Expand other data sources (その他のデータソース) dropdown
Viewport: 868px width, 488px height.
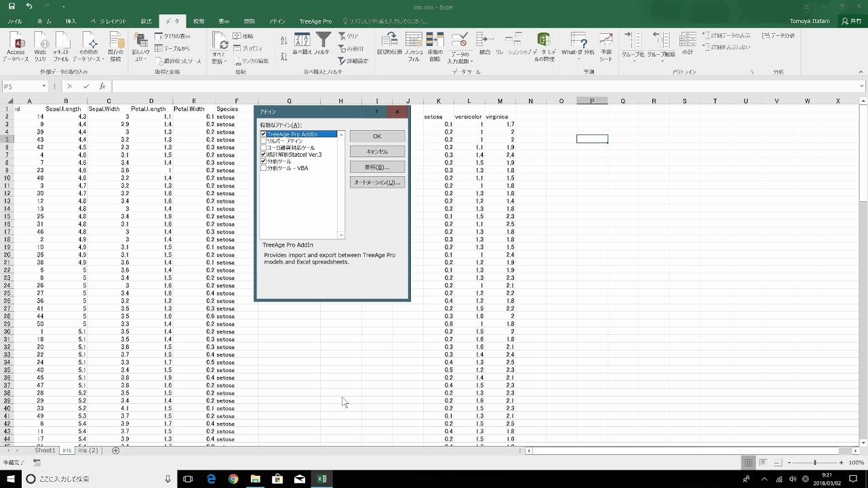[x=89, y=47]
